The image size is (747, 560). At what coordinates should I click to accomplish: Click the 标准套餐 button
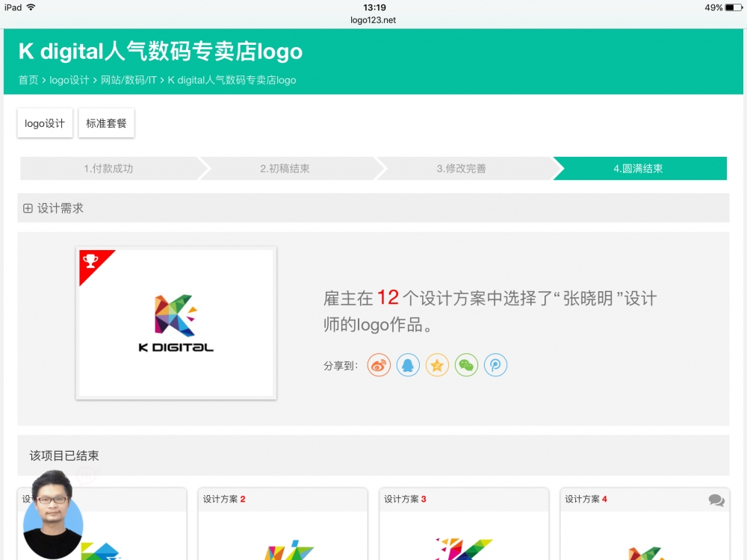point(106,123)
